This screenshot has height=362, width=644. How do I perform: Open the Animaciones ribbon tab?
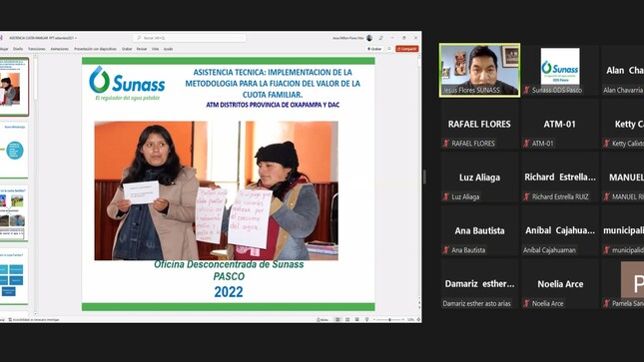(60, 49)
